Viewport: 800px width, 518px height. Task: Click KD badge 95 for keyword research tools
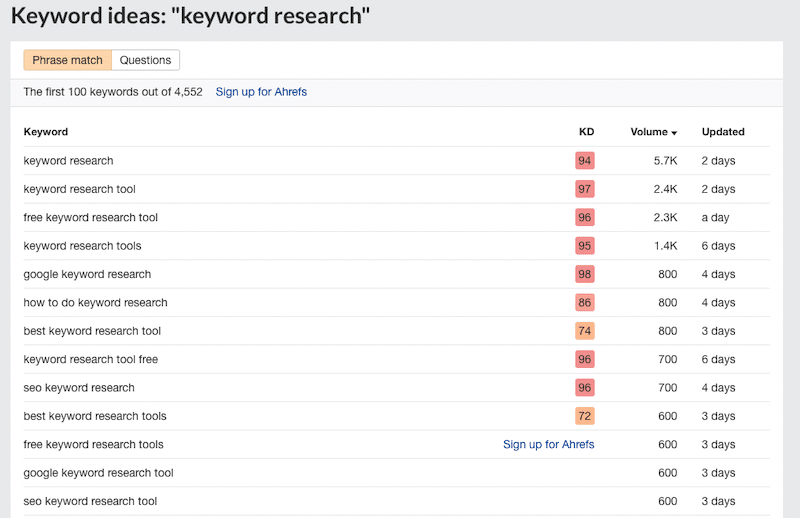coord(585,246)
